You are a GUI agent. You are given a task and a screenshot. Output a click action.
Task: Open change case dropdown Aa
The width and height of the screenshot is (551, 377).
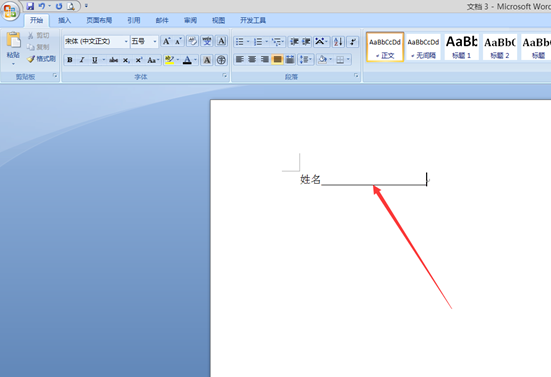(153, 60)
